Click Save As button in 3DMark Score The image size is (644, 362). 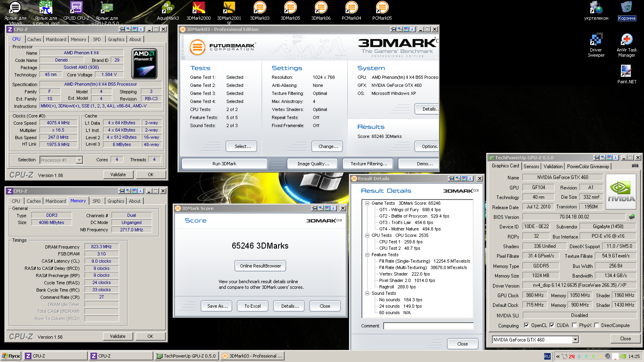(217, 306)
